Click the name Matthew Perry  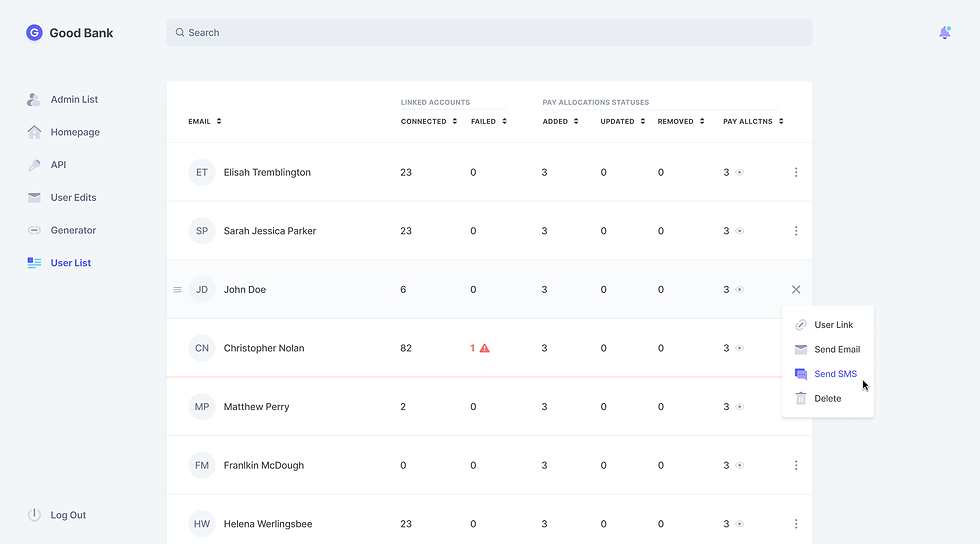(256, 406)
